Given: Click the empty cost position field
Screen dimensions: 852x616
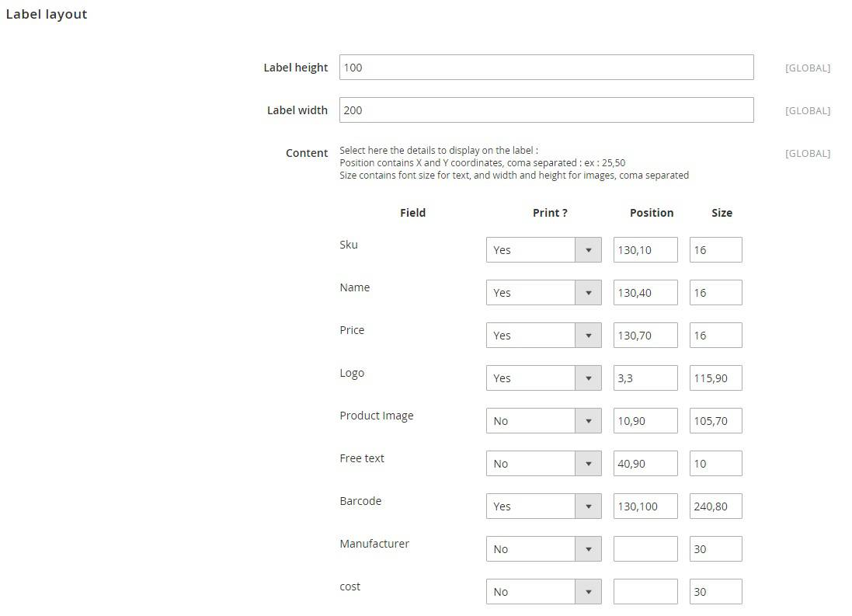Looking at the screenshot, I should coord(645,592).
